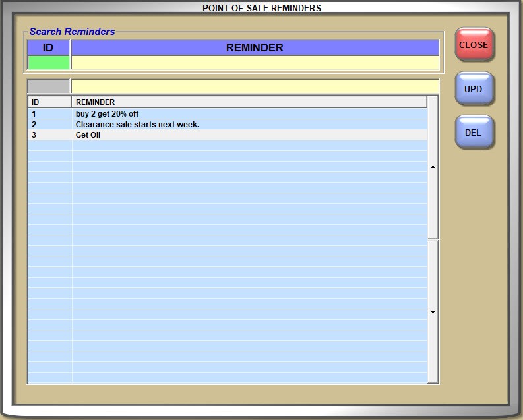Viewport: 523px width, 420px height.
Task: Click the green ID search field
Action: coord(49,63)
